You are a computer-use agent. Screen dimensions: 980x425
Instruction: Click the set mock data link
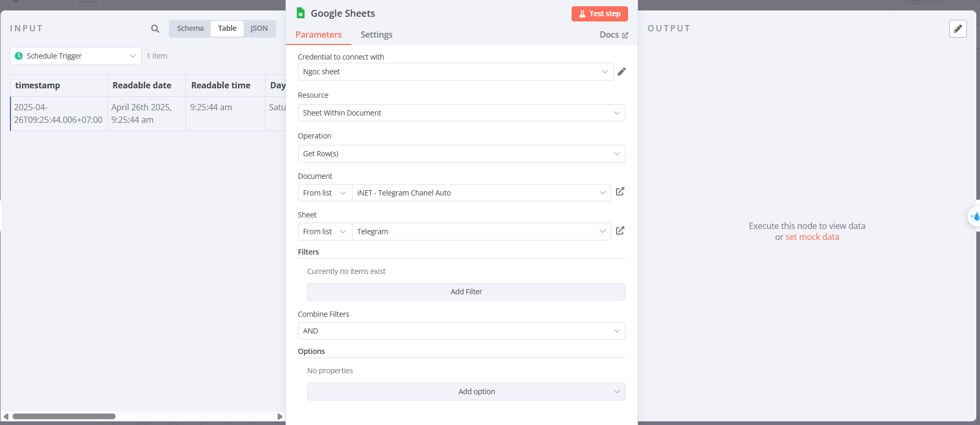tap(812, 237)
